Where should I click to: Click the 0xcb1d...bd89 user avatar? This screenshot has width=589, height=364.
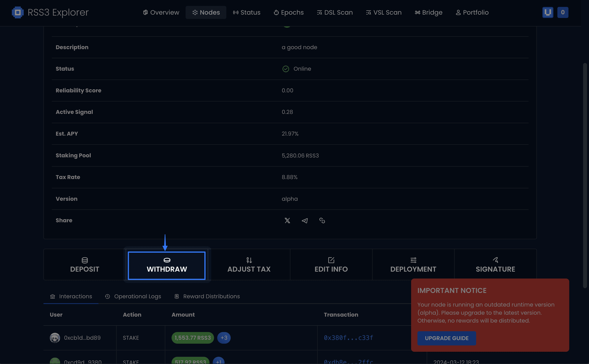tap(55, 338)
